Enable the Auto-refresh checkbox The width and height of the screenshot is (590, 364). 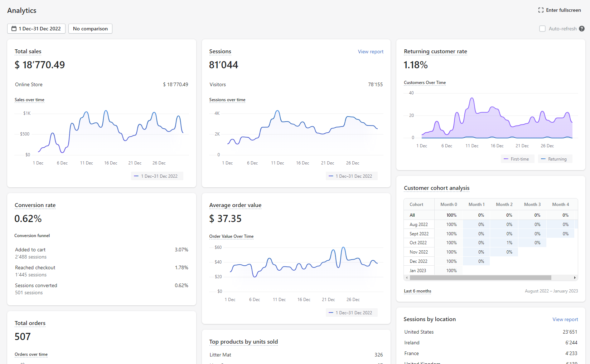pyautogui.click(x=542, y=29)
